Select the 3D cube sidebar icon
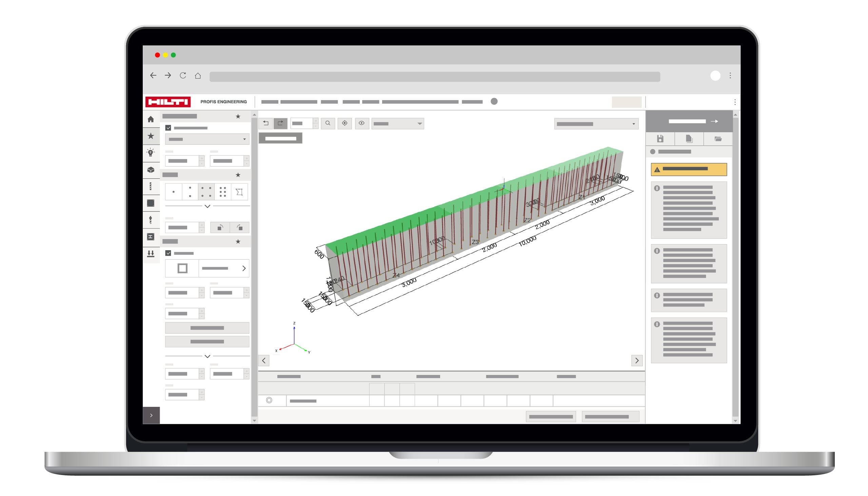Viewport: 868px width, 496px height. coord(151,170)
